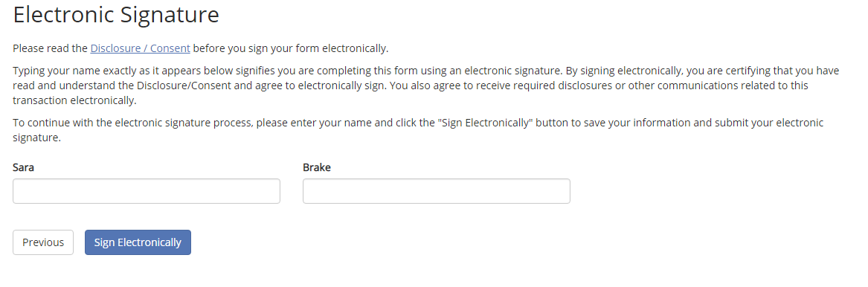Click the bold "Sara" field label
Viewport: 868px width, 287px height.
(23, 167)
